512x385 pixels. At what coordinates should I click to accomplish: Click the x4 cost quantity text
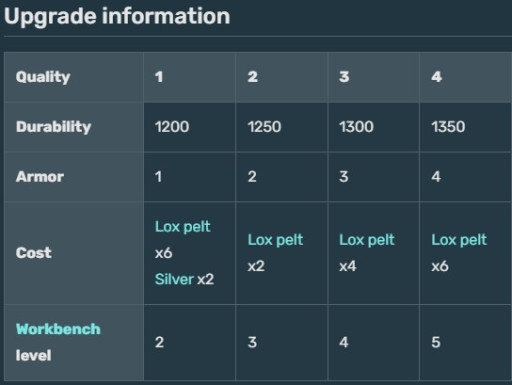click(348, 266)
